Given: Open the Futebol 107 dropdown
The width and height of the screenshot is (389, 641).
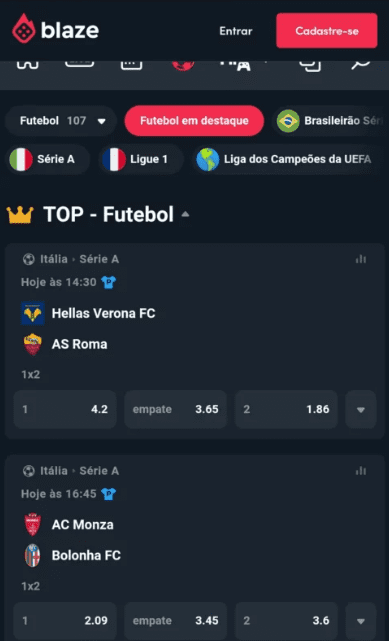Looking at the screenshot, I should [61, 121].
